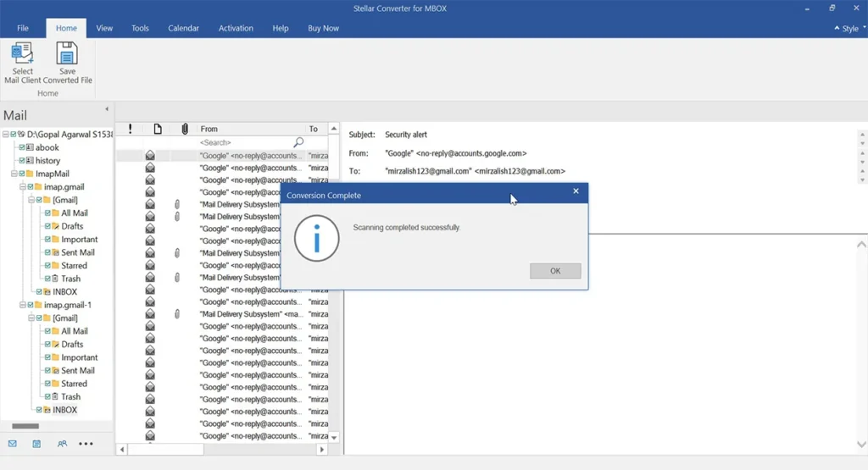Click OK in Conversion Complete dialog
The height and width of the screenshot is (470, 868).
click(x=555, y=271)
